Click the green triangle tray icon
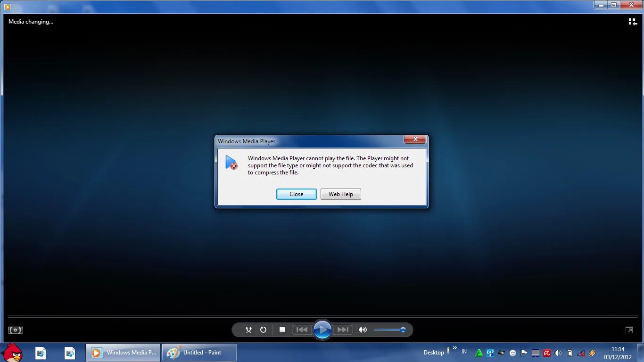The image size is (644, 362). [x=479, y=353]
